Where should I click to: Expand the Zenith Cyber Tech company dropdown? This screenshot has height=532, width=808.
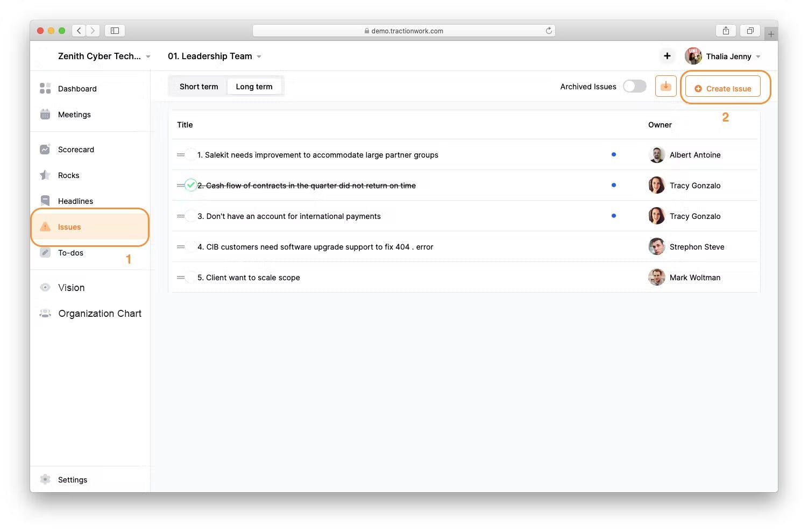coord(148,56)
